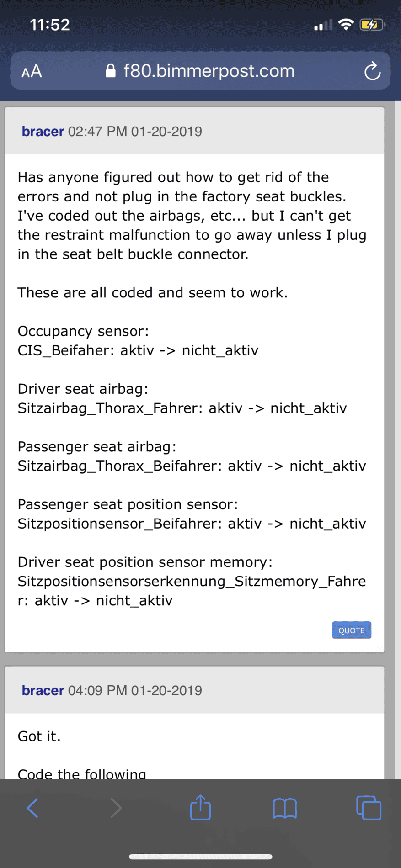Viewport: 401px width, 868px height.
Task: Tap the 'Got it.' post text
Action: click(39, 736)
